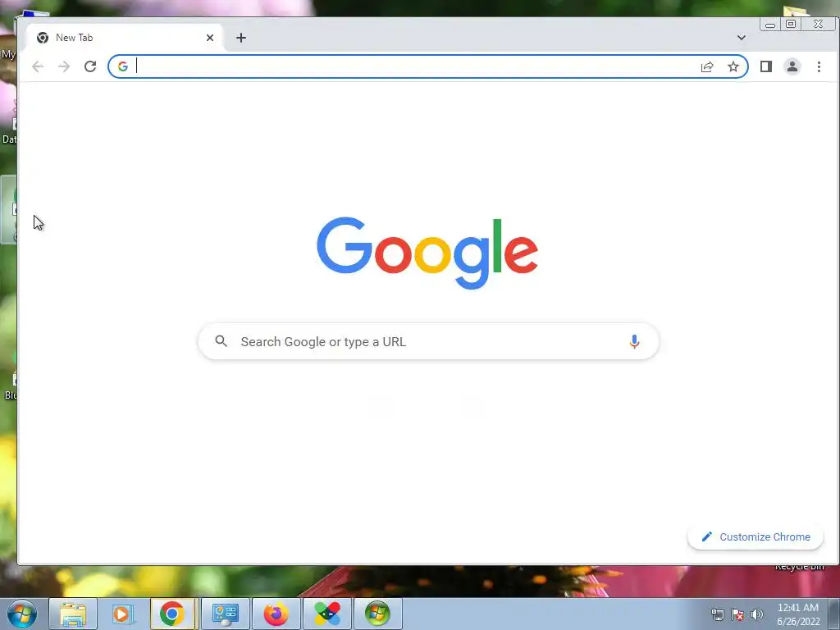Click the magnifier icon in search box
840x630 pixels.
pyautogui.click(x=221, y=340)
